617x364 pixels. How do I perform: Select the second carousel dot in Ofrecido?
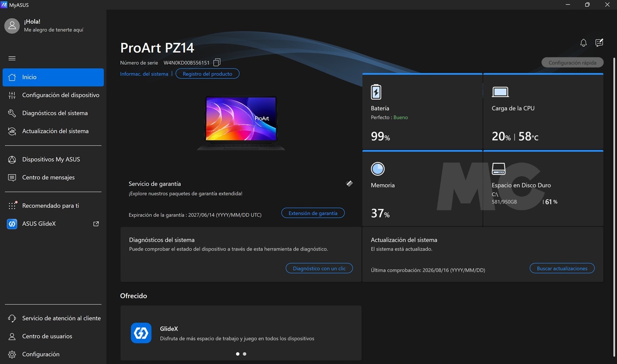click(245, 354)
